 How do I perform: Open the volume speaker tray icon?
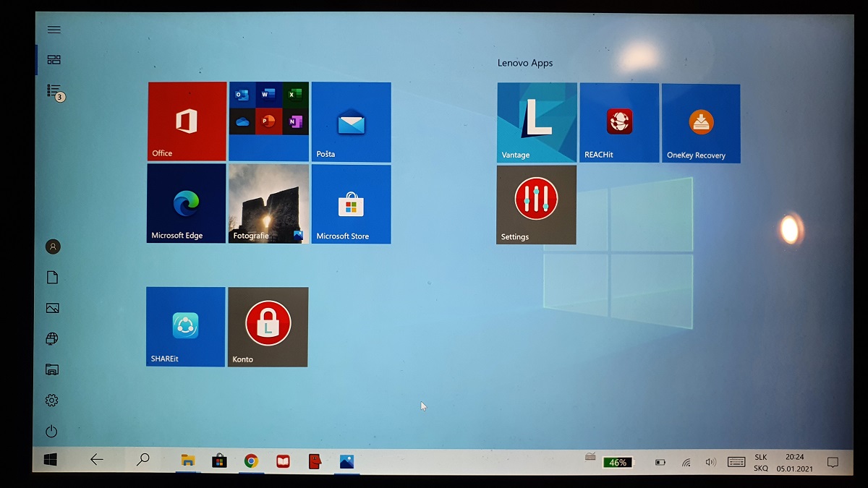710,463
